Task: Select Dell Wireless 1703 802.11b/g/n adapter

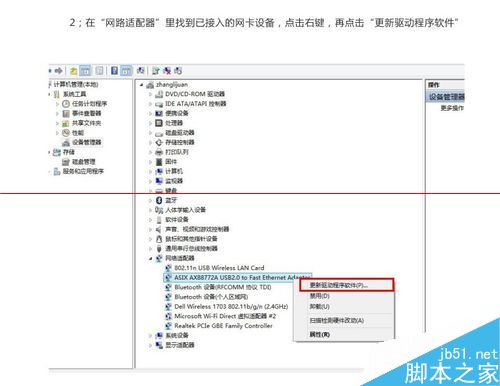Action: (x=231, y=307)
